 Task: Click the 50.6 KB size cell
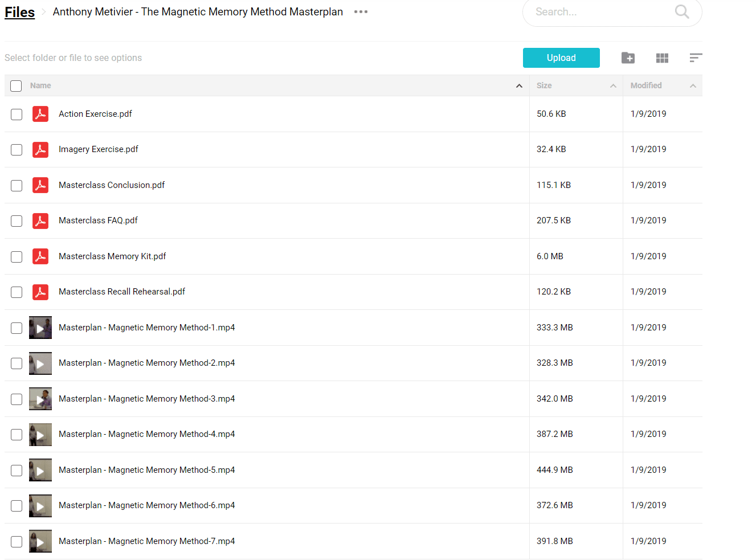(x=551, y=114)
